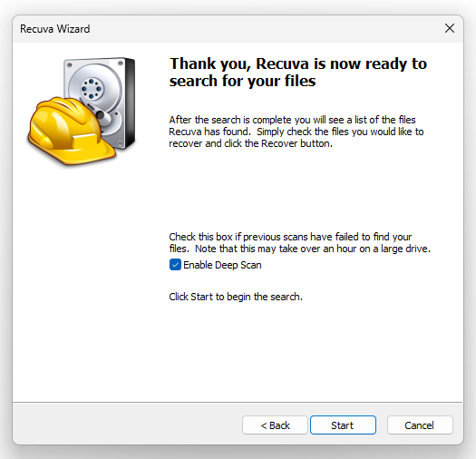
Task: Click the 'Enable Deep Scan' label text
Action: (222, 265)
